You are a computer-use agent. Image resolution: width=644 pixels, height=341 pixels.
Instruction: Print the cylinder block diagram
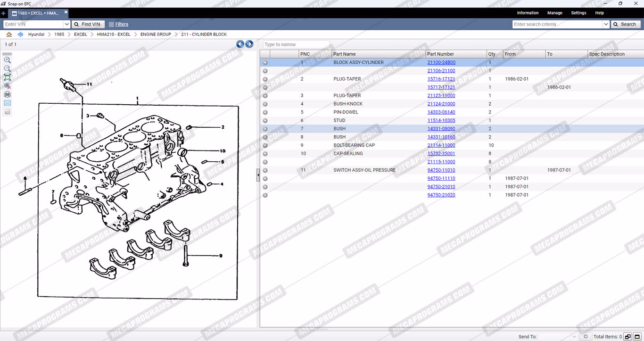tap(7, 94)
